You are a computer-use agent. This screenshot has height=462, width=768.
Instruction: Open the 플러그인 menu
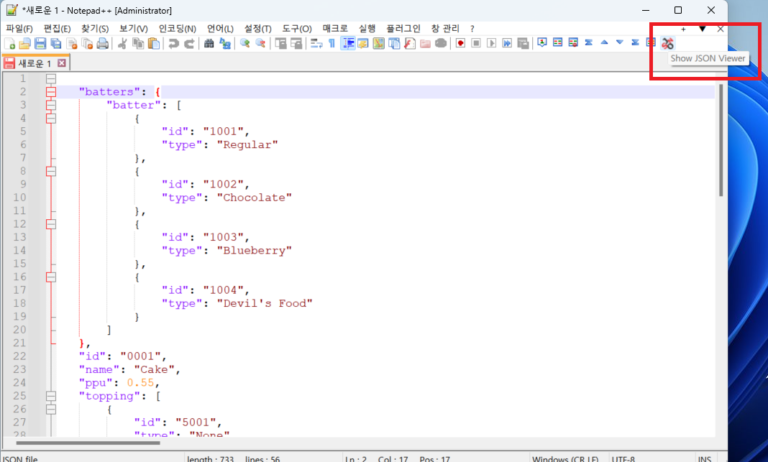point(403,29)
